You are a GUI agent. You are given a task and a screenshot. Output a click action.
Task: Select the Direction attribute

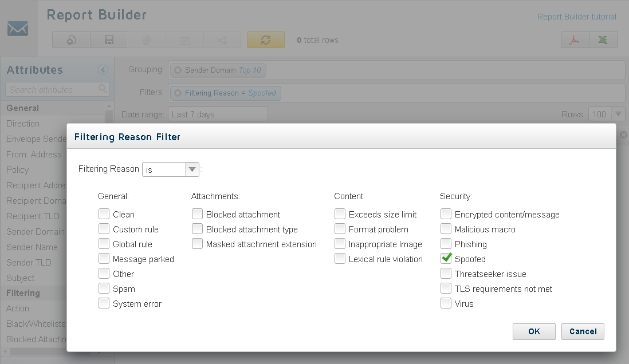click(x=23, y=124)
